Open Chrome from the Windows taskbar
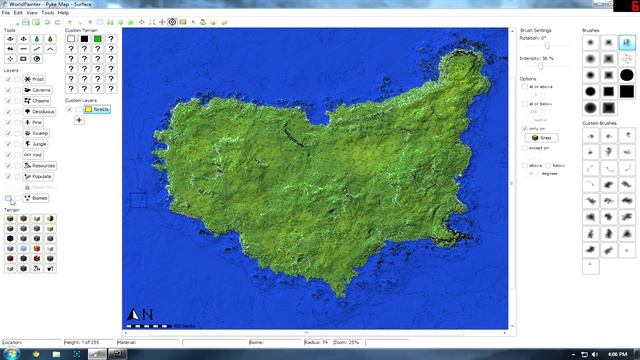 pyautogui.click(x=36, y=354)
